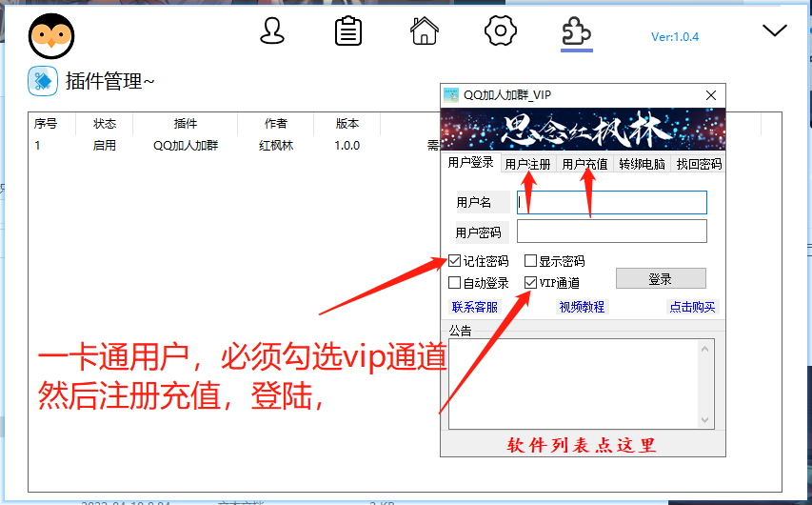
Task: Click the 思念红枫林 banner image
Action: pyautogui.click(x=584, y=129)
